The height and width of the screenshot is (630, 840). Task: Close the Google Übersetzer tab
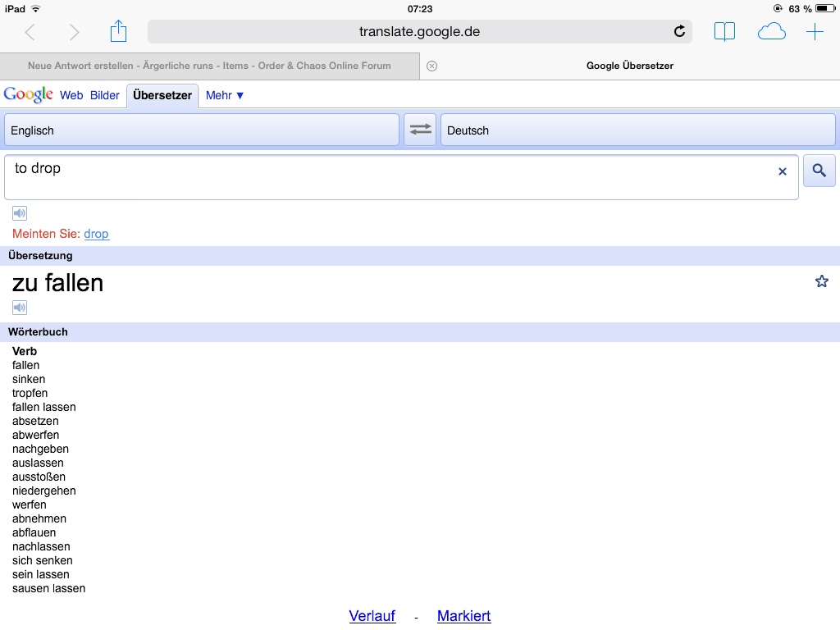coord(431,66)
